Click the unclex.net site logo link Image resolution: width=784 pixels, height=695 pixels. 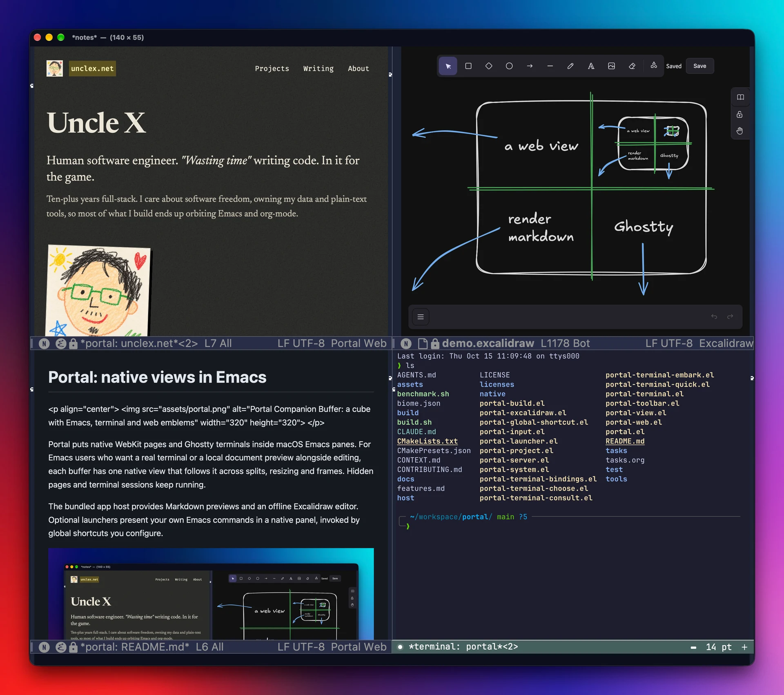tap(92, 69)
